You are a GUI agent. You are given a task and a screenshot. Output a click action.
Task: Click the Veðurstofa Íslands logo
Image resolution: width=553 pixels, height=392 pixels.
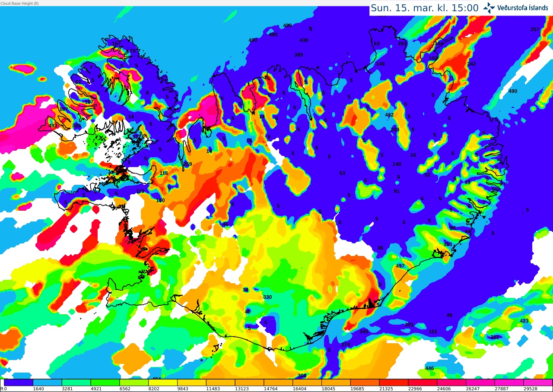click(x=516, y=8)
